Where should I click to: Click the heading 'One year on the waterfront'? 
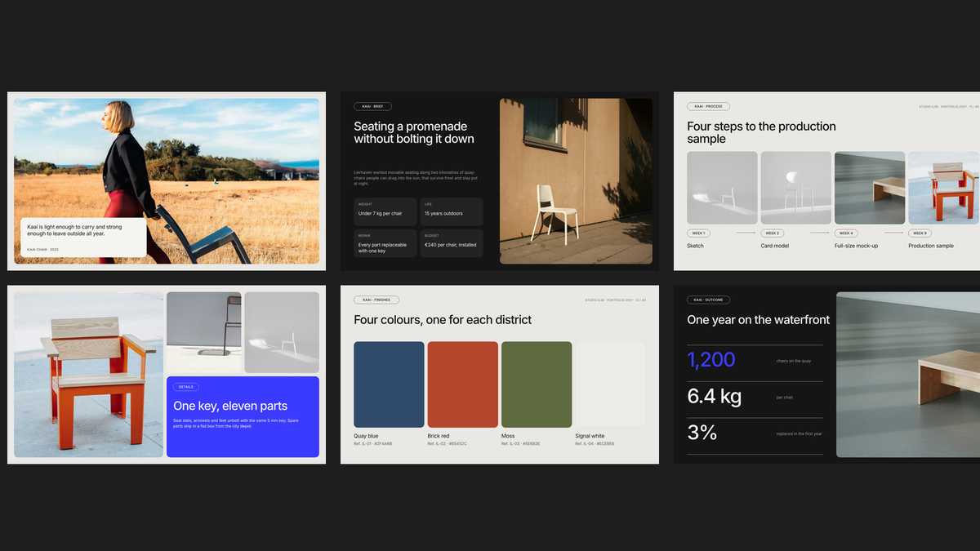click(x=759, y=320)
